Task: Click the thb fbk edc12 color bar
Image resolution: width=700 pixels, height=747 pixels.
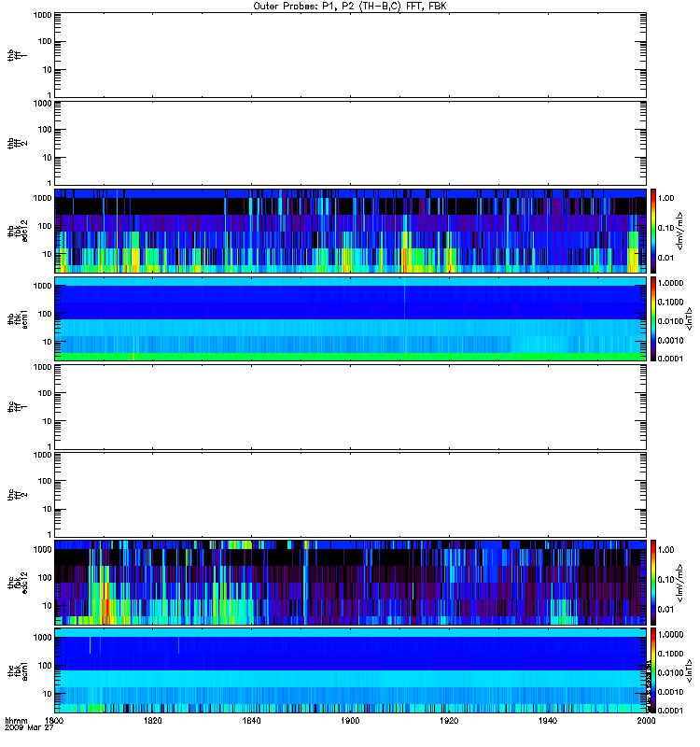Action: tap(653, 231)
